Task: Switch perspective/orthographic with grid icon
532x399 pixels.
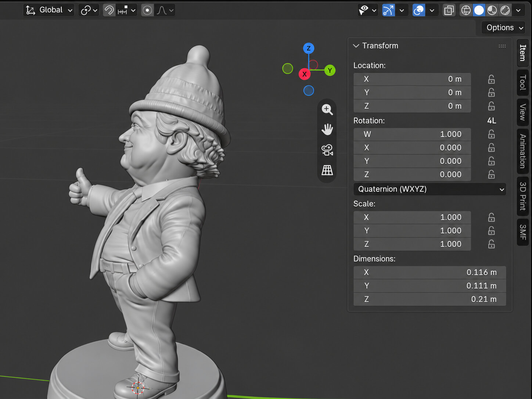Action: click(327, 170)
